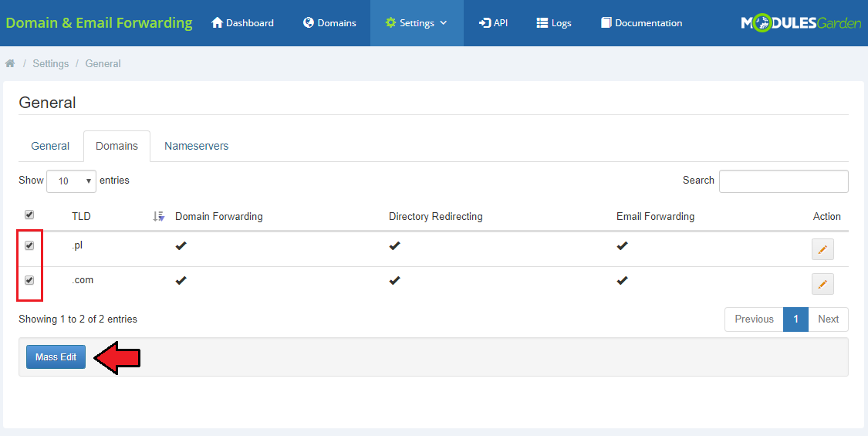Open the API page

[x=494, y=23]
